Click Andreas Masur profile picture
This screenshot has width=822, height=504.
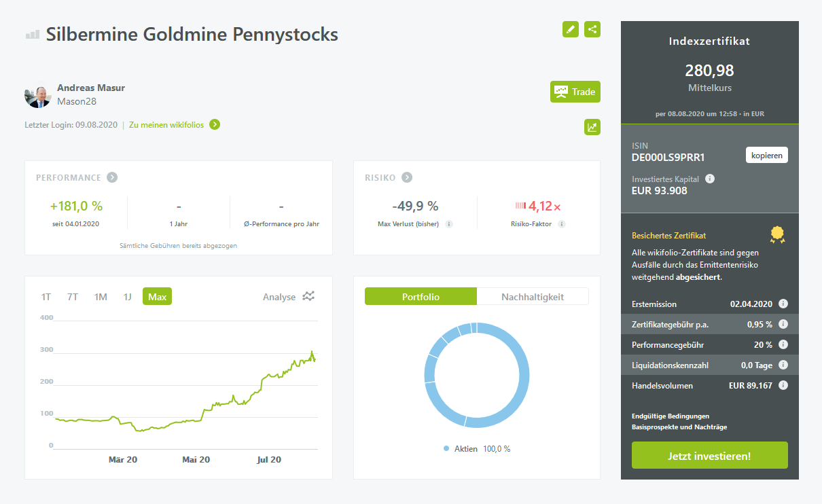coord(38,96)
